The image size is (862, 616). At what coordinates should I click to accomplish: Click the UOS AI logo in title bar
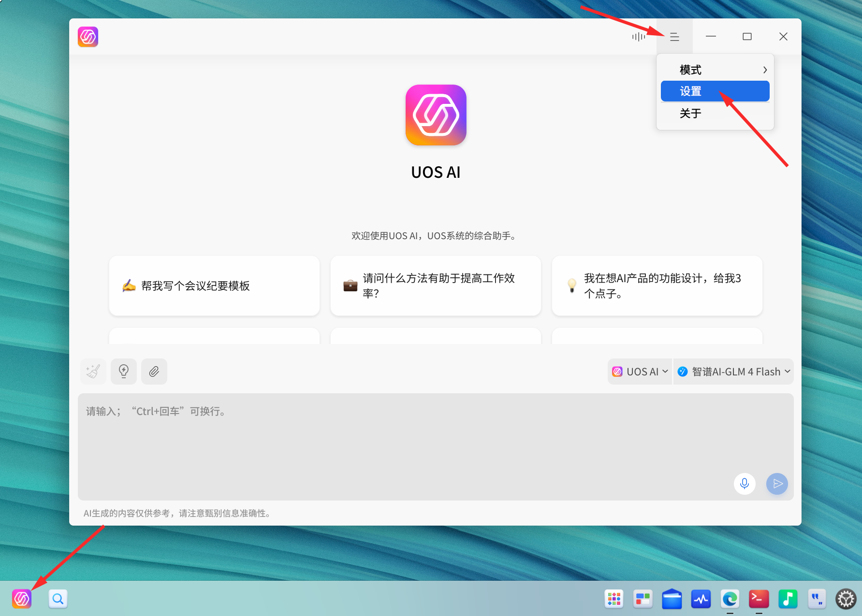click(88, 37)
